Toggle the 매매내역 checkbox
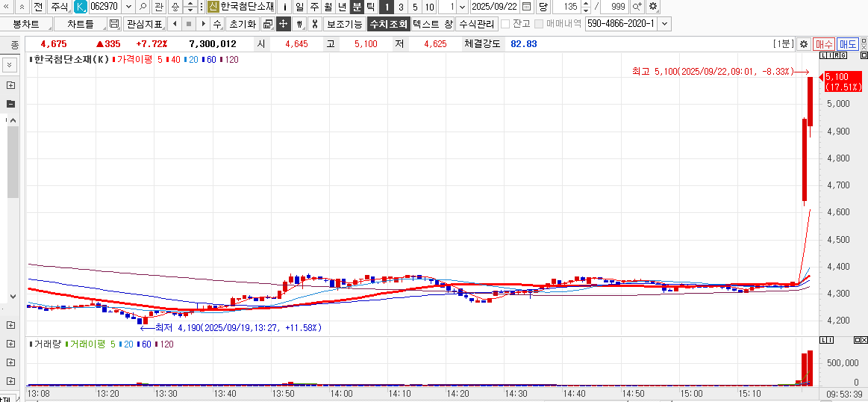 pyautogui.click(x=539, y=24)
